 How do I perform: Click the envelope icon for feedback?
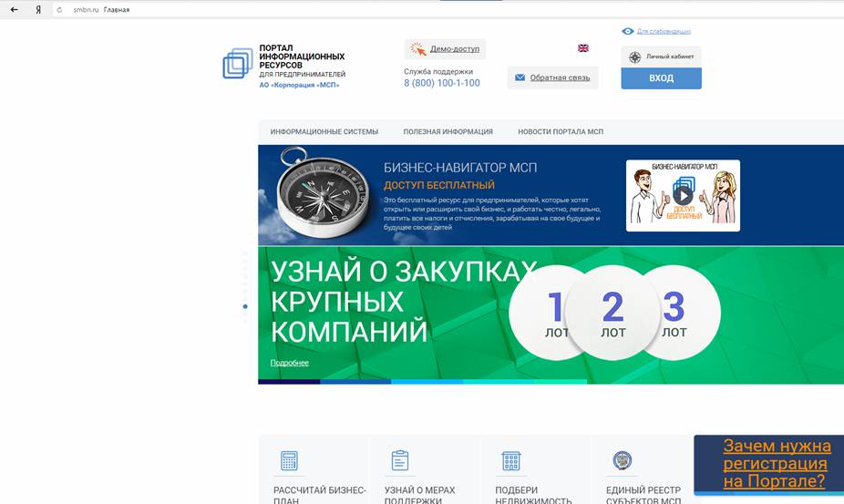coord(520,77)
